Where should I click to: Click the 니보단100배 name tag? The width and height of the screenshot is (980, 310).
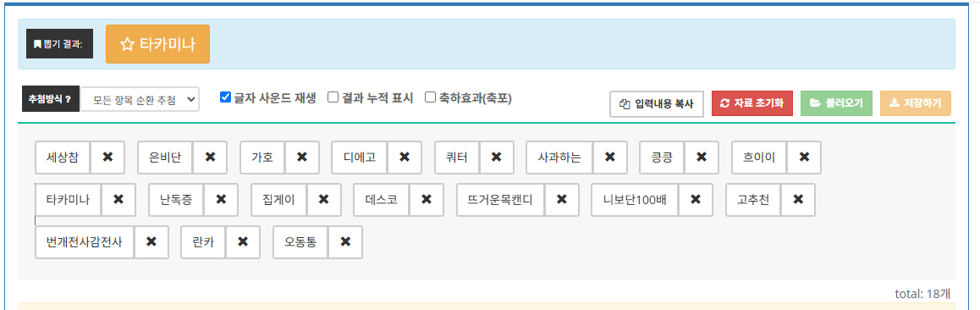tap(635, 200)
